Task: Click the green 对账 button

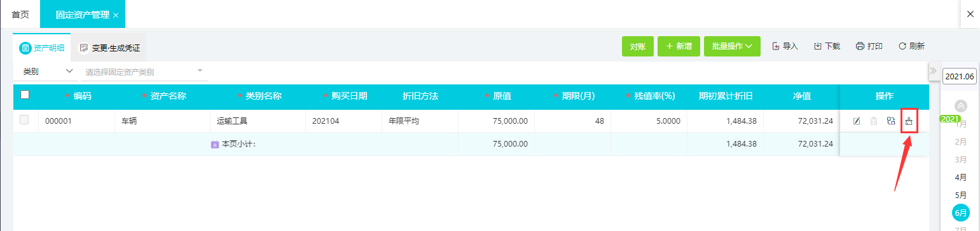Action: 638,46
